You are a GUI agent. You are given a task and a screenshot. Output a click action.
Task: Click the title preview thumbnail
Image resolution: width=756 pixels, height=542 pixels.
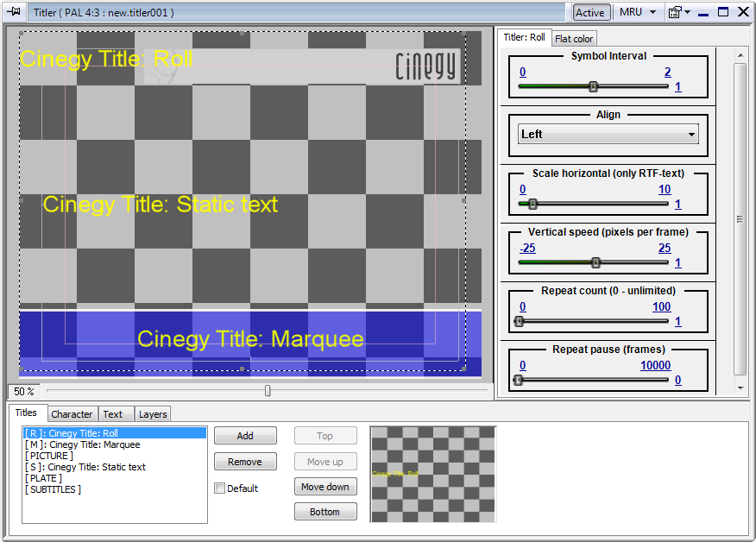433,474
